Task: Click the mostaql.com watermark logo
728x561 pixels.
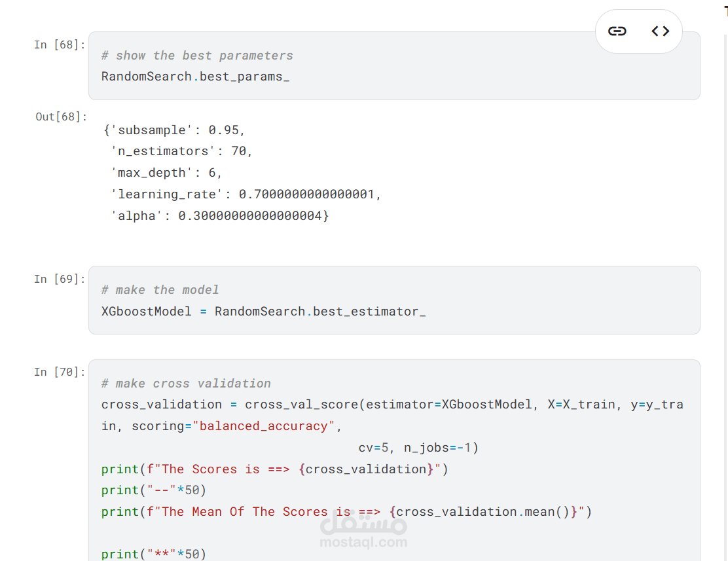Action: [363, 530]
